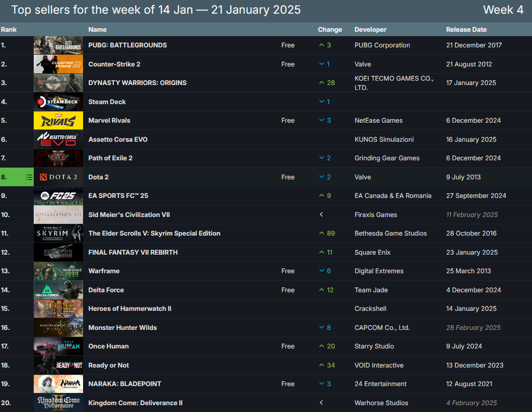Select the Kingdom Come: Deliverance II cover art
This screenshot has height=412, width=532.
pyautogui.click(x=58, y=403)
